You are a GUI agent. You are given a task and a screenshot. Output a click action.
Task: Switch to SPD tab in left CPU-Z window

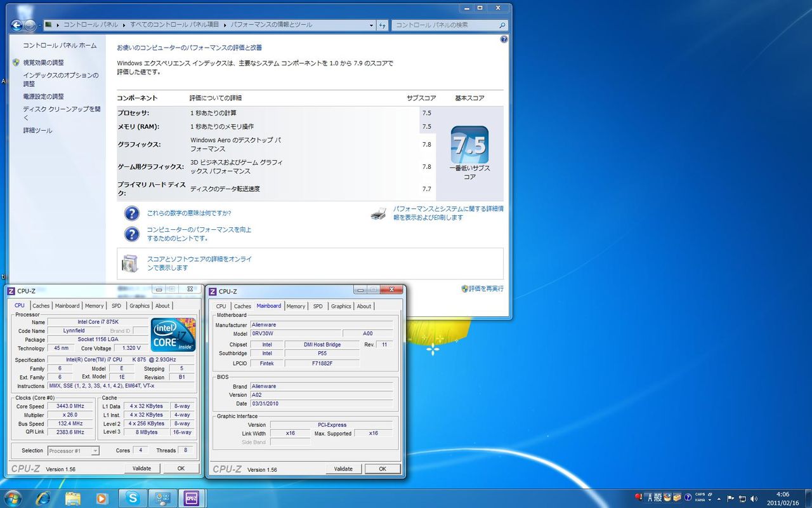[116, 306]
